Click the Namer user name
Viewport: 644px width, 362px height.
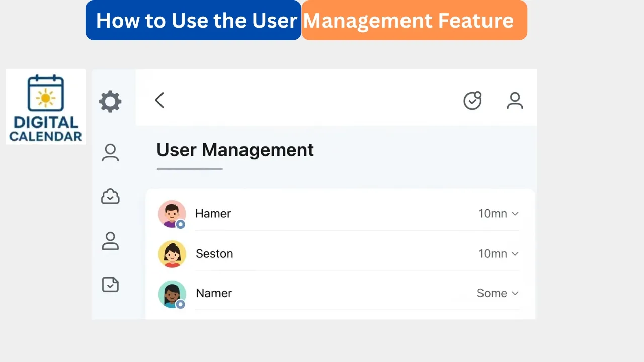coord(214,293)
